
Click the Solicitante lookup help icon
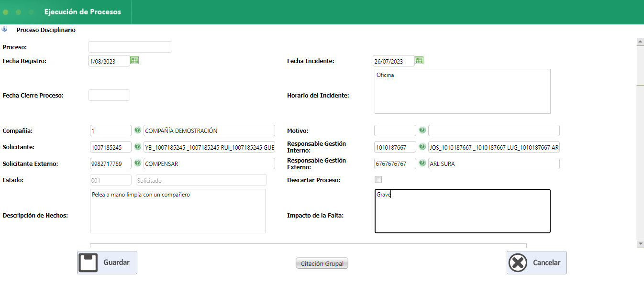(x=137, y=147)
